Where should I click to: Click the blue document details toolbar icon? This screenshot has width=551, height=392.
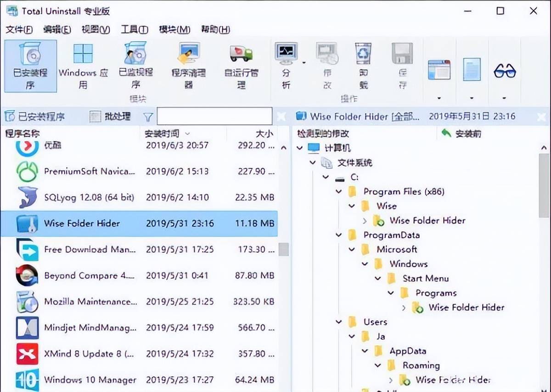point(472,70)
